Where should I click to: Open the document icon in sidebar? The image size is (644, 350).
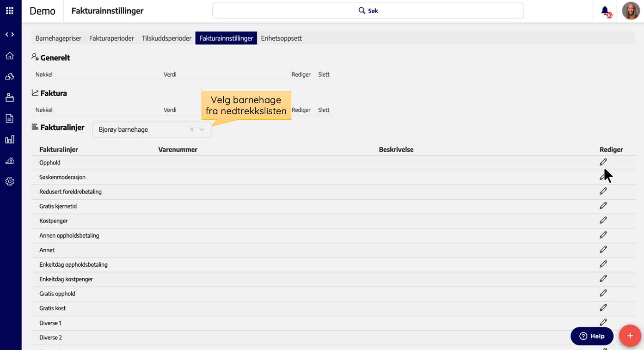click(x=10, y=118)
